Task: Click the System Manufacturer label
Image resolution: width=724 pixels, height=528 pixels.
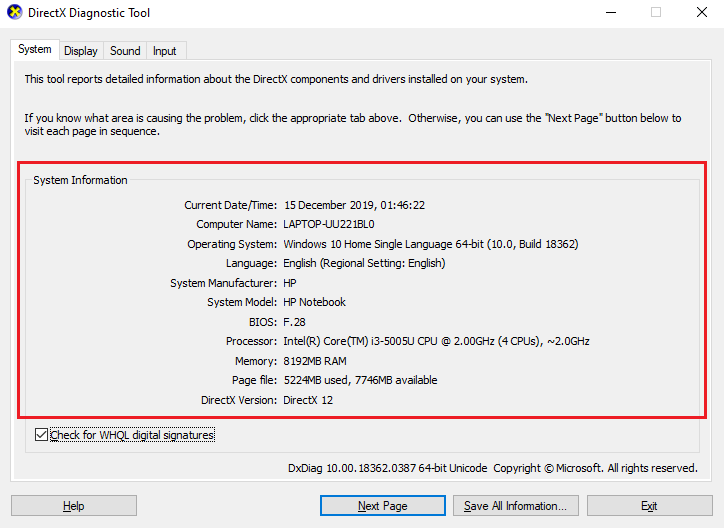Action: tap(223, 283)
